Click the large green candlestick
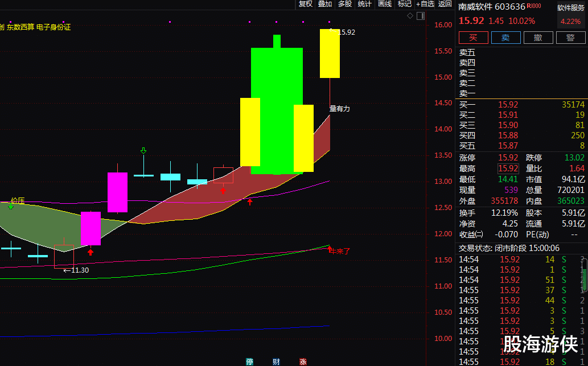This screenshot has width=588, height=366. pos(277,110)
